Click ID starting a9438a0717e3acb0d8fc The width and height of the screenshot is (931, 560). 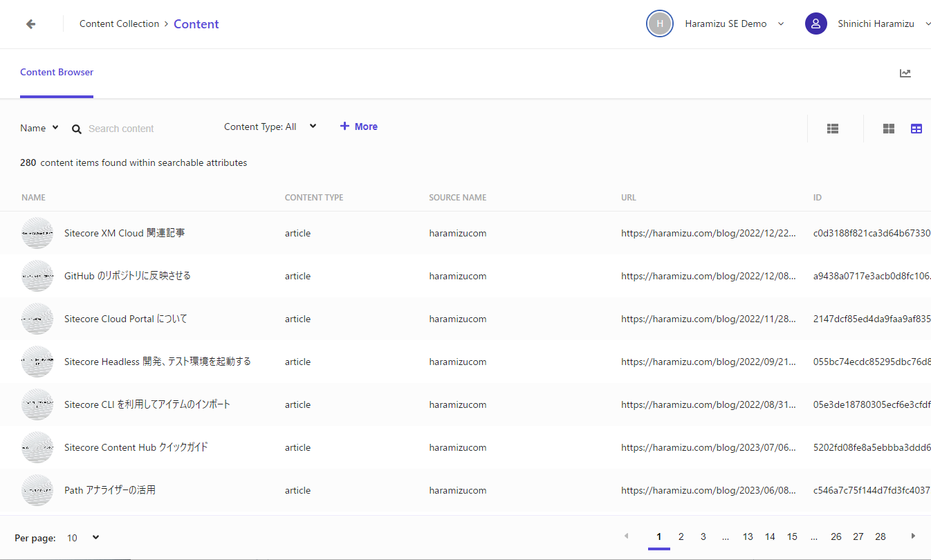coord(872,276)
